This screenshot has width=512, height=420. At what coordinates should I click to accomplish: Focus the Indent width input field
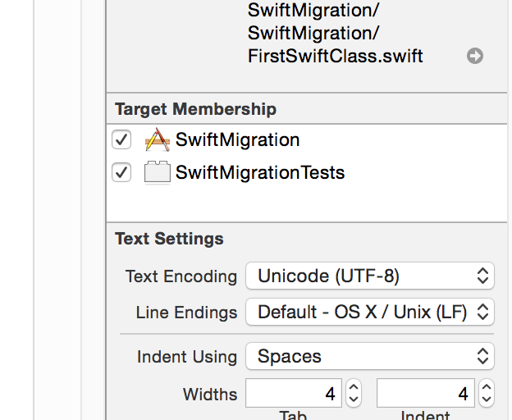(x=425, y=395)
